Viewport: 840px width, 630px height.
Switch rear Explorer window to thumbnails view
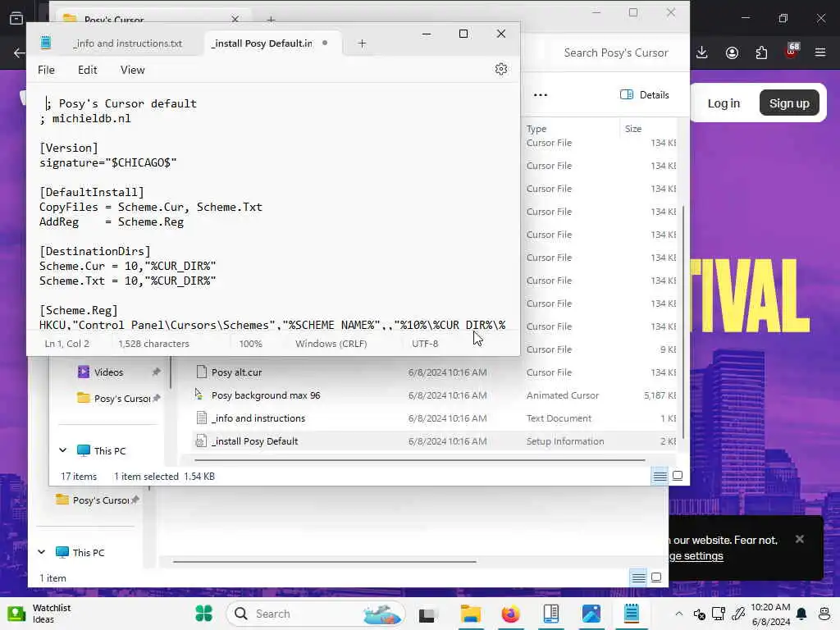pos(655,577)
